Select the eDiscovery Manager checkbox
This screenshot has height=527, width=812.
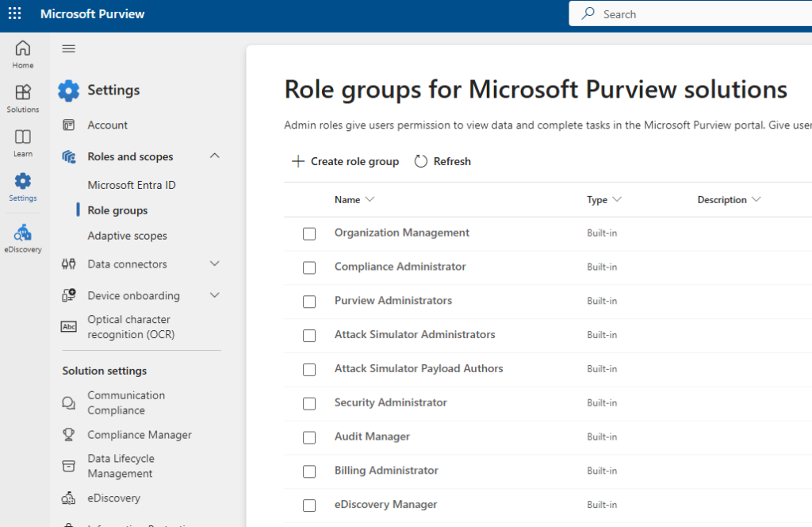point(309,506)
